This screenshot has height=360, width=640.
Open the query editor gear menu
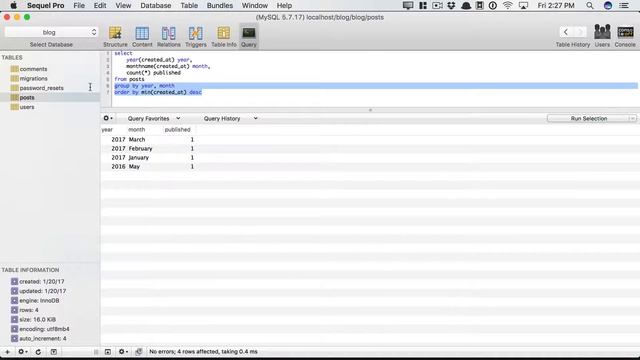[x=108, y=118]
